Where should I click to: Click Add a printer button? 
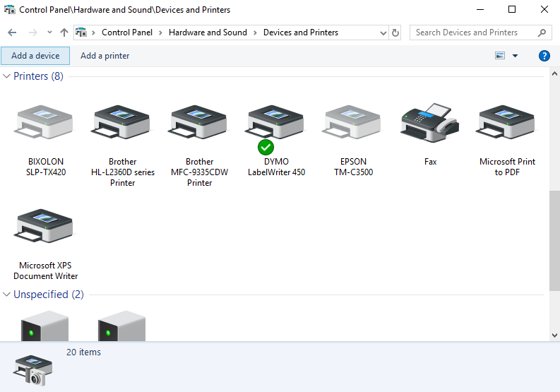point(105,56)
